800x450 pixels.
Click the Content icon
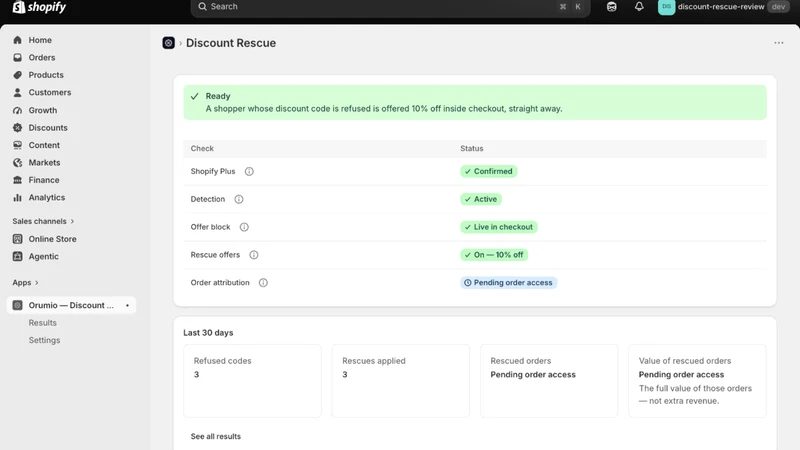17,145
